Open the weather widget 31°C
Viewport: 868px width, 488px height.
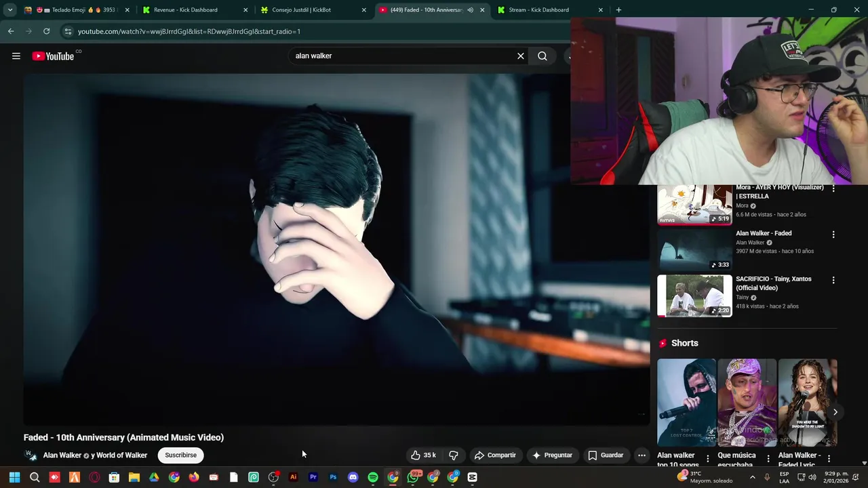coord(706,478)
